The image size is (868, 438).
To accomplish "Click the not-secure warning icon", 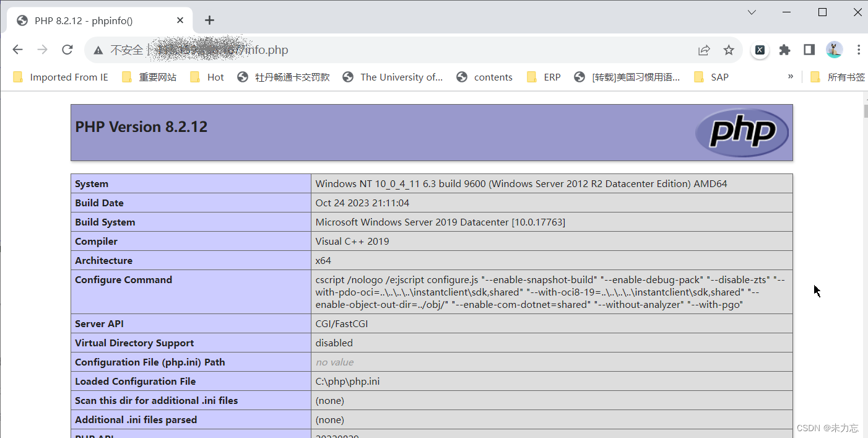I will (98, 50).
